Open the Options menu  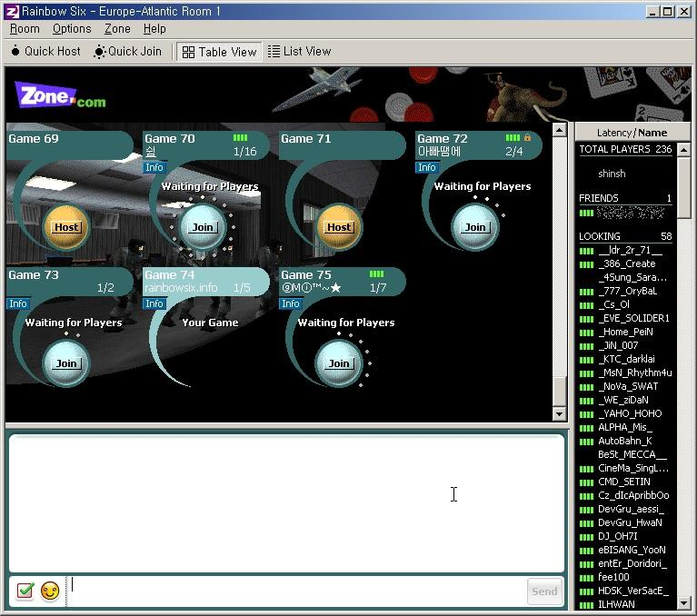(72, 29)
